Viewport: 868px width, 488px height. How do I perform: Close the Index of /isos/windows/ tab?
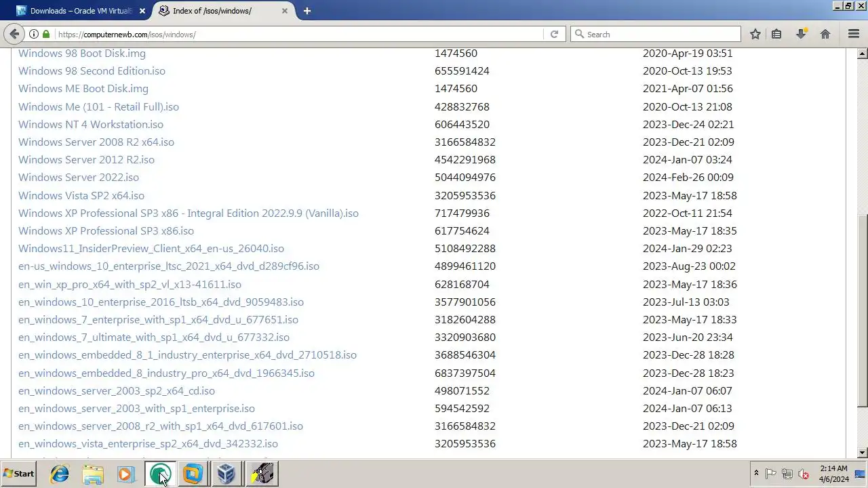click(285, 11)
